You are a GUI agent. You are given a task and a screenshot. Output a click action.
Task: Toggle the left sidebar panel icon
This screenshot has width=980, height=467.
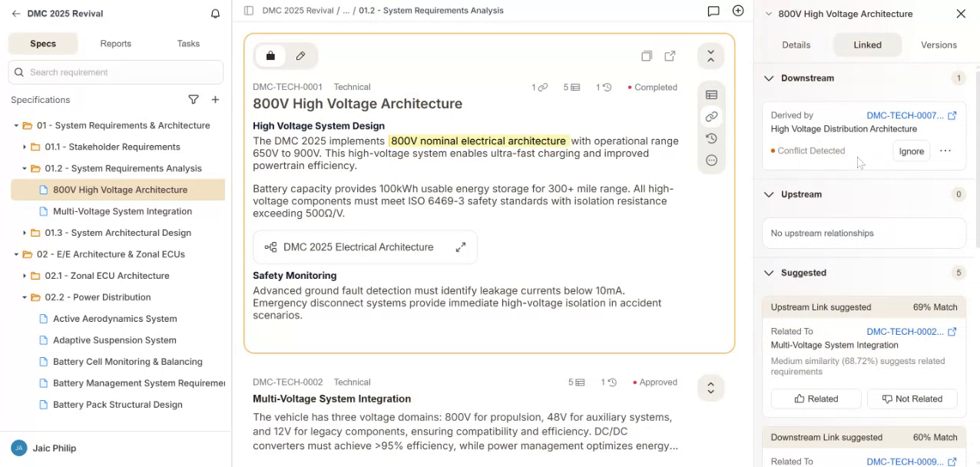(x=249, y=11)
